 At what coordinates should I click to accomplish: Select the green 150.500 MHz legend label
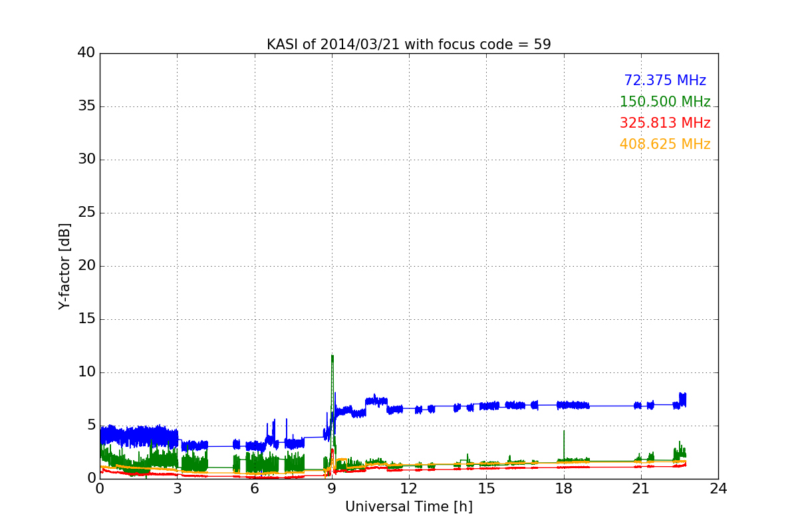(665, 102)
